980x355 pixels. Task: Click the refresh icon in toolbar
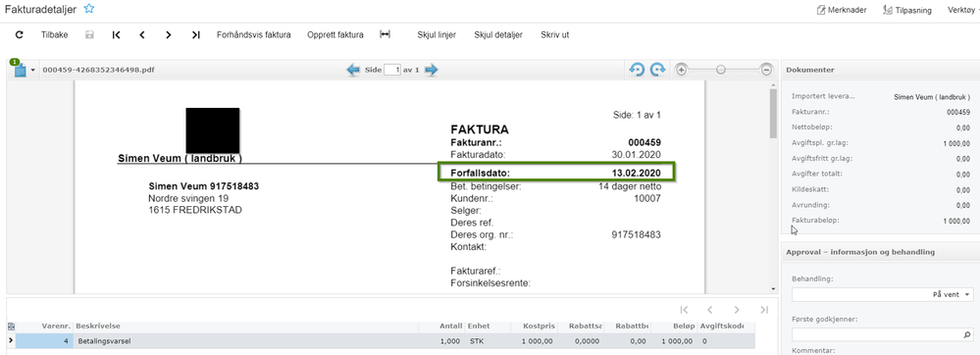[20, 35]
